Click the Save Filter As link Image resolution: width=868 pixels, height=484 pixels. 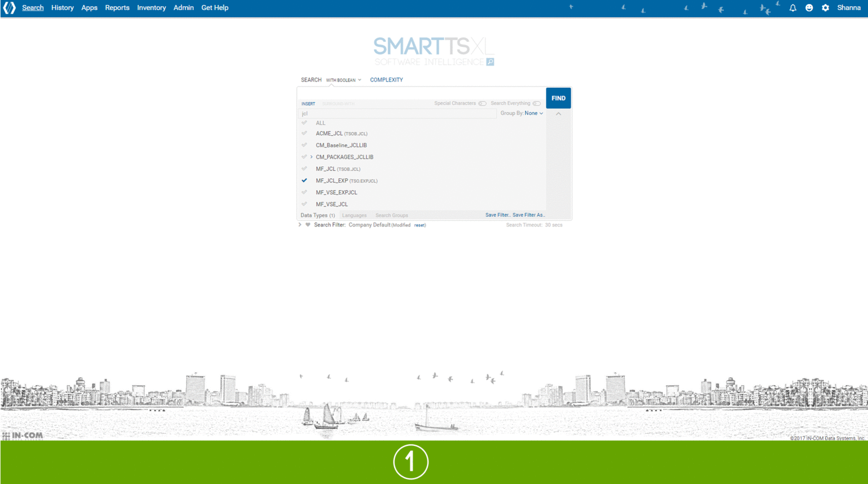point(529,215)
